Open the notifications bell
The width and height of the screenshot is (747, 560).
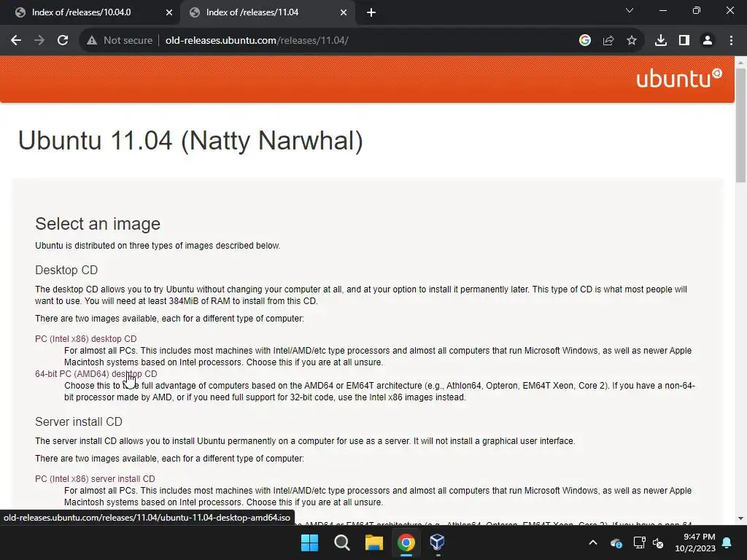[x=727, y=542]
